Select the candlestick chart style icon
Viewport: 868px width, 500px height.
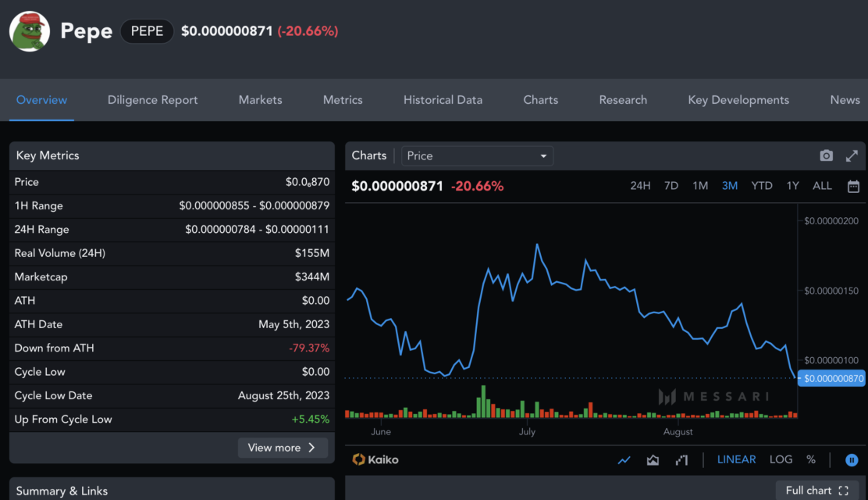point(681,460)
